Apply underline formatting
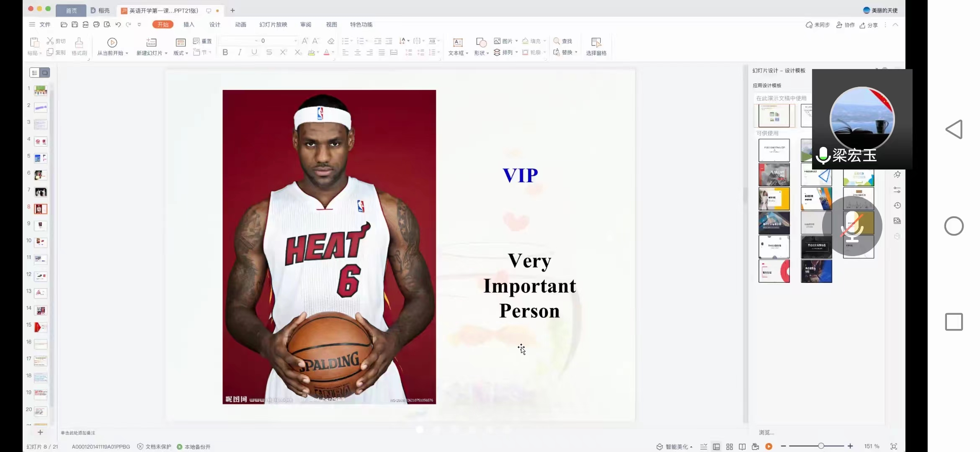The width and height of the screenshot is (980, 452). (254, 52)
